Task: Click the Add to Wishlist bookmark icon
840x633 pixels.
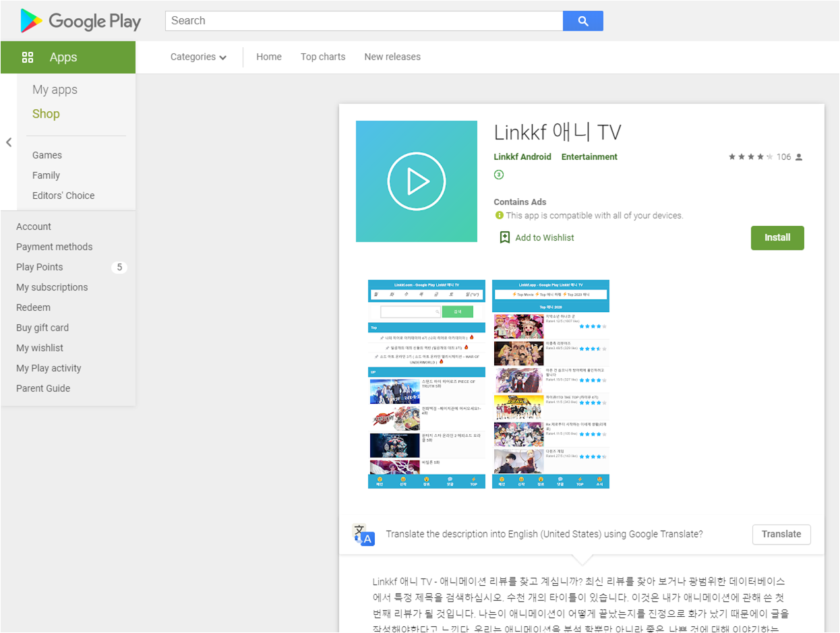Action: tap(504, 237)
